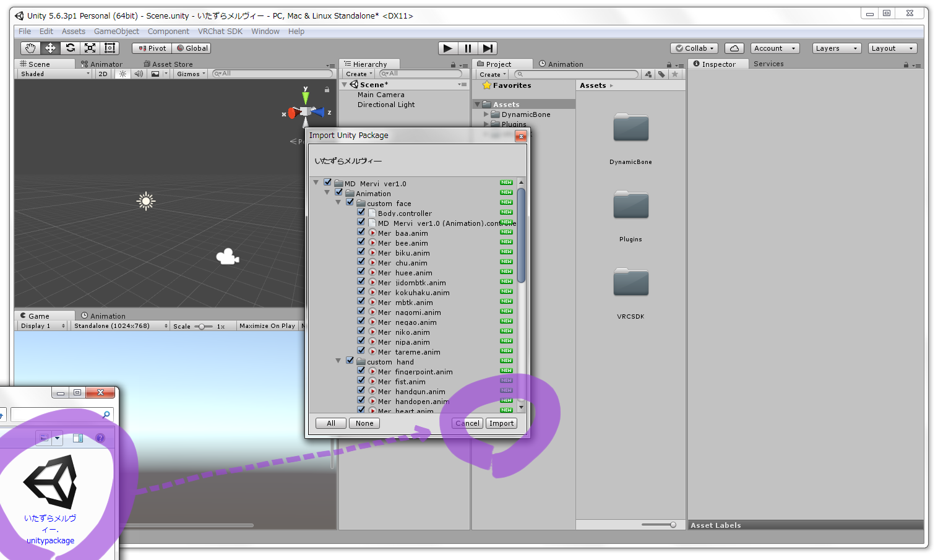Click the red X axis on gizmo
This screenshot has height=560, width=938.
click(x=291, y=113)
